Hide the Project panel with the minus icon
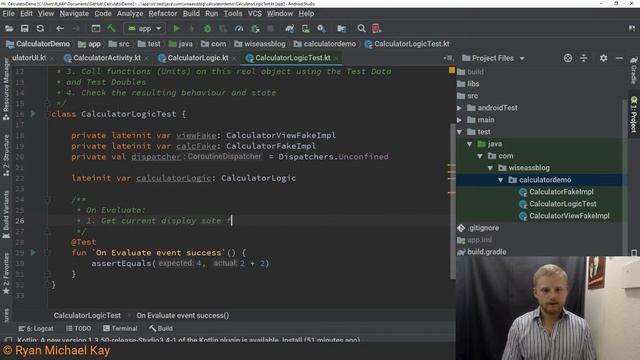This screenshot has width=640, height=360. coord(619,58)
